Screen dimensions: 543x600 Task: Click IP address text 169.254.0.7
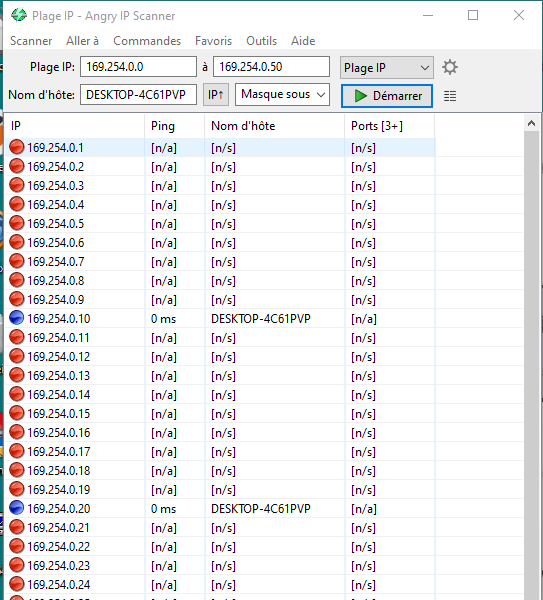[55, 262]
